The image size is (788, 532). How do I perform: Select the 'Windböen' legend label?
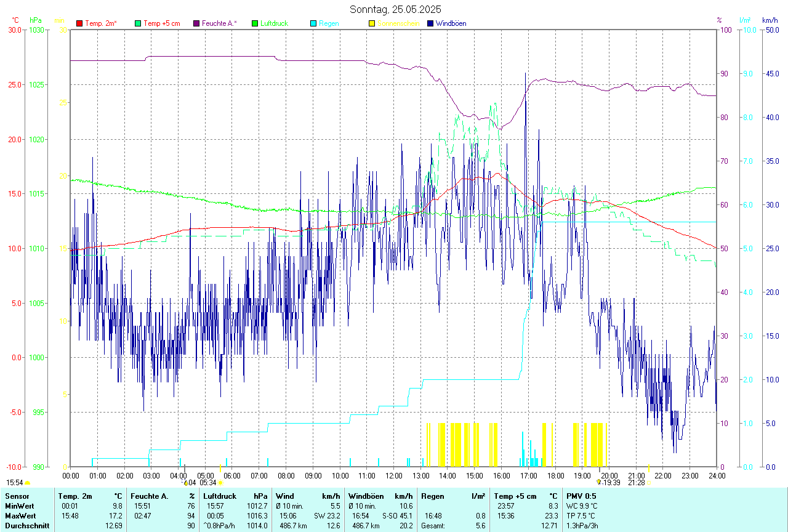pos(451,23)
